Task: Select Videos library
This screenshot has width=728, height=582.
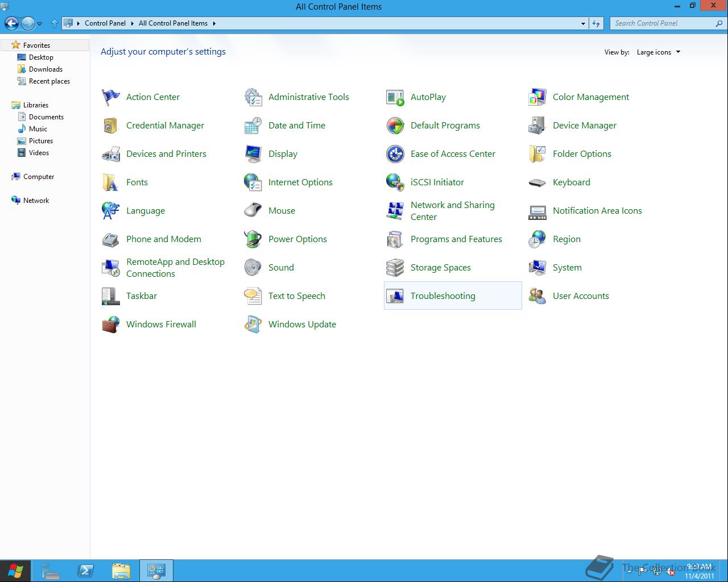Action: (x=39, y=153)
